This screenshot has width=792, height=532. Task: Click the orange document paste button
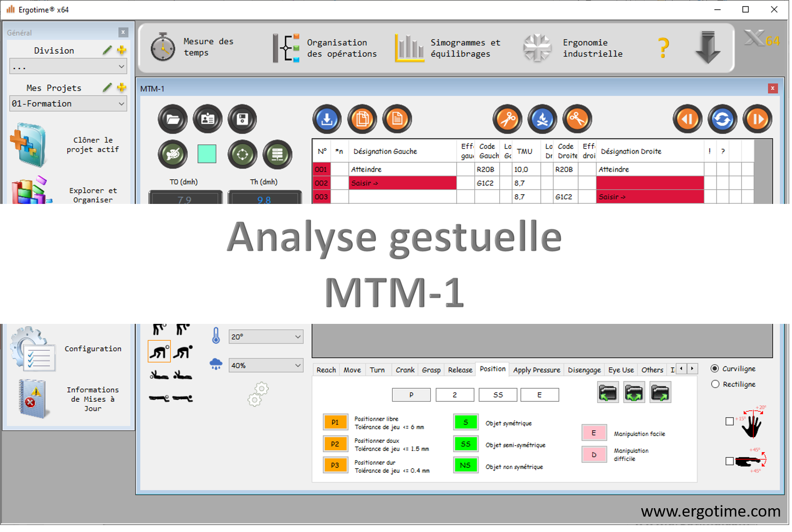click(x=397, y=119)
